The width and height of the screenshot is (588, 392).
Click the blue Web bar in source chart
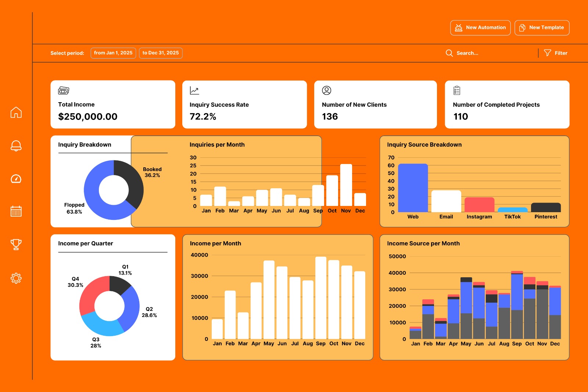point(413,188)
